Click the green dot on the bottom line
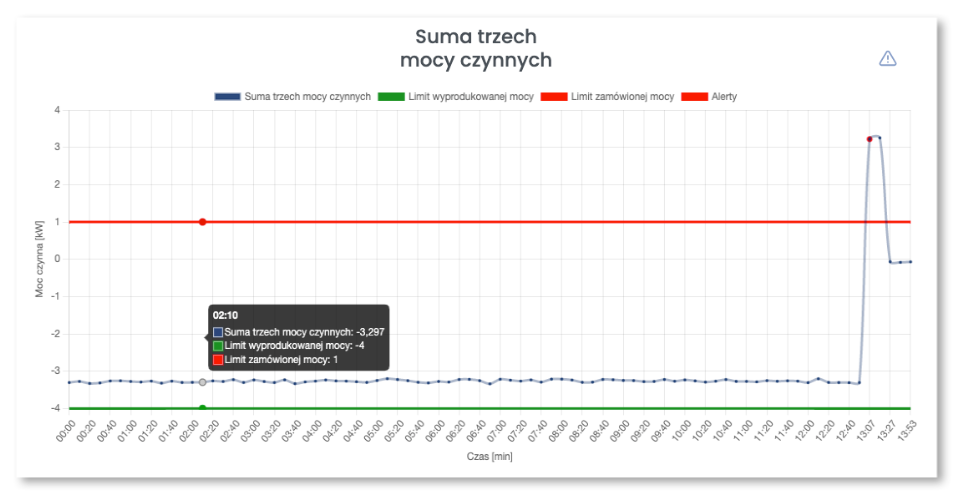 [x=203, y=408]
